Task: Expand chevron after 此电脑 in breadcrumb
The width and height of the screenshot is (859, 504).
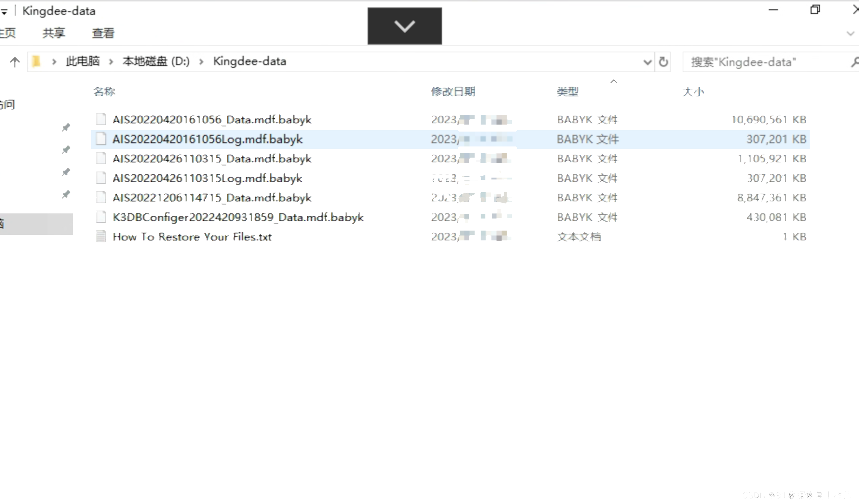Action: 111,62
